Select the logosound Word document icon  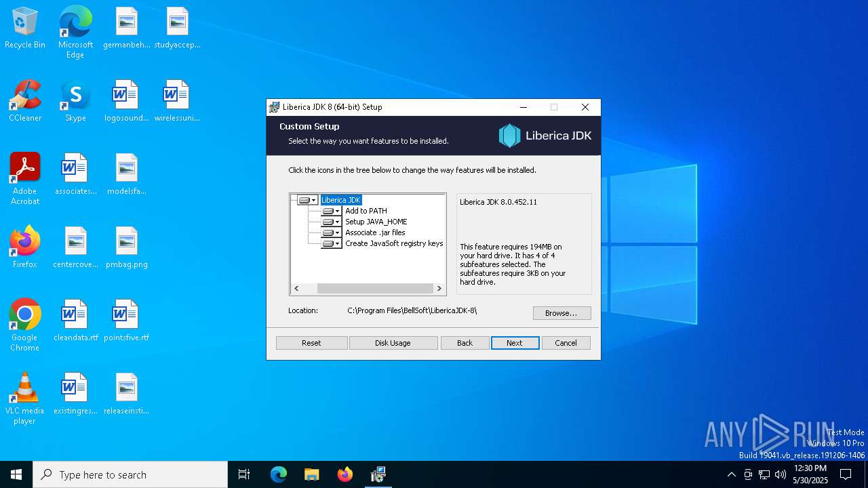click(x=127, y=102)
